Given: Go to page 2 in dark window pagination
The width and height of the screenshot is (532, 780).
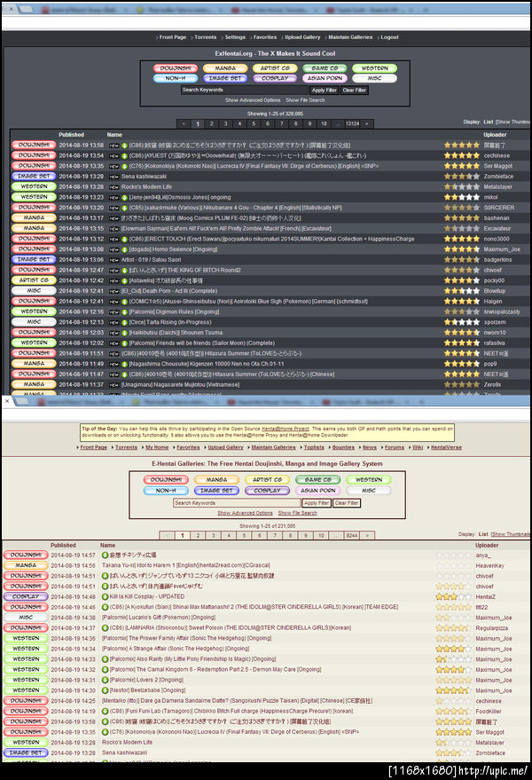Looking at the screenshot, I should click(x=211, y=124).
